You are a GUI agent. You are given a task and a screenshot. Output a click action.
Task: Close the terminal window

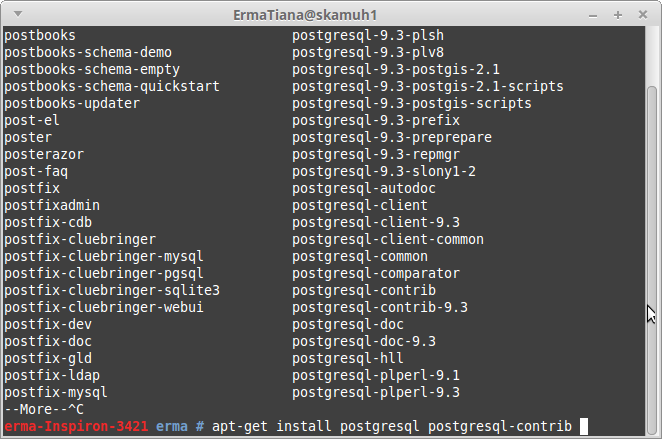(x=641, y=14)
